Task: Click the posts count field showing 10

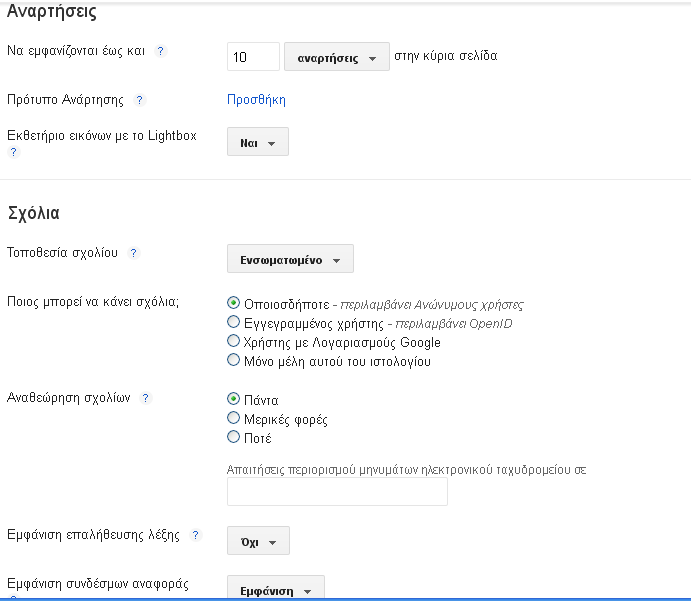Action: tap(253, 56)
